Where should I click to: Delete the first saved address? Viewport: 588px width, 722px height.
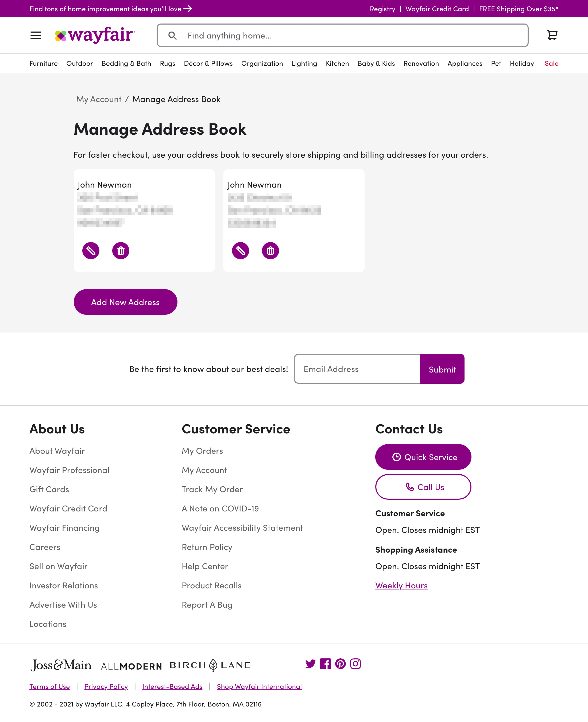tap(121, 251)
